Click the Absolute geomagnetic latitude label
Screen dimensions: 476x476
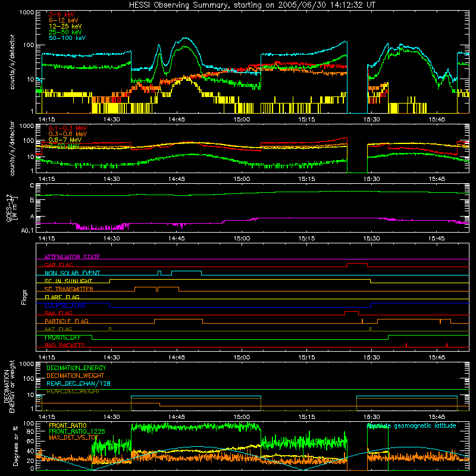click(411, 426)
